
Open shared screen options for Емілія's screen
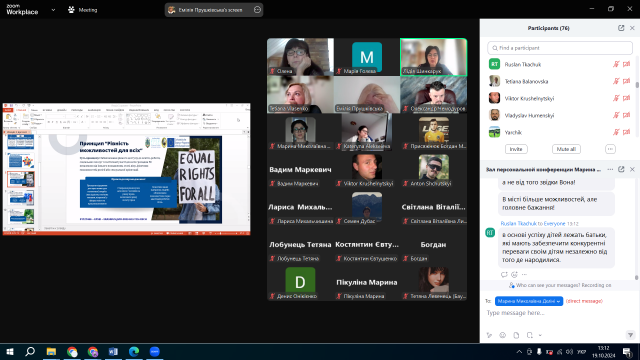[257, 10]
